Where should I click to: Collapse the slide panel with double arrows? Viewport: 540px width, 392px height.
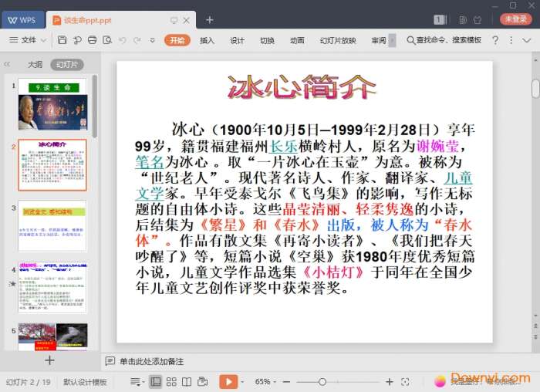pyautogui.click(x=7, y=64)
